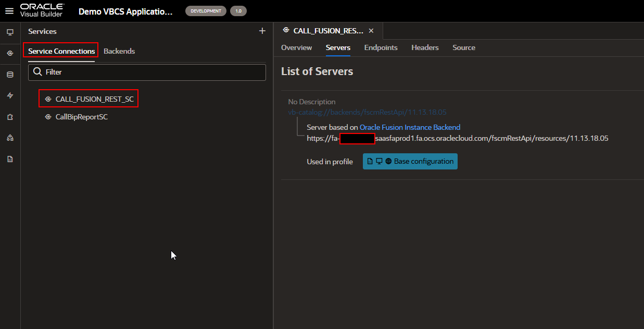Image resolution: width=644 pixels, height=329 pixels.
Task: Open the Components puzzle icon
Action: tap(10, 117)
